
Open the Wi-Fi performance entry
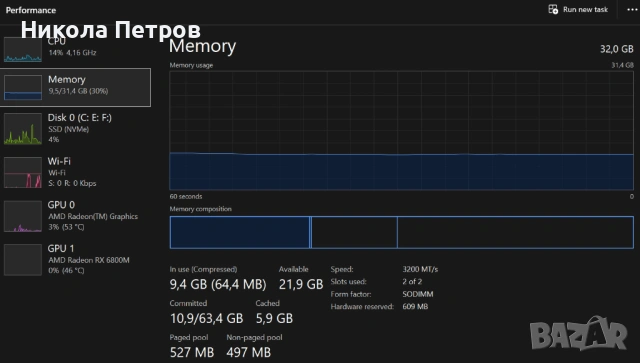click(76, 172)
